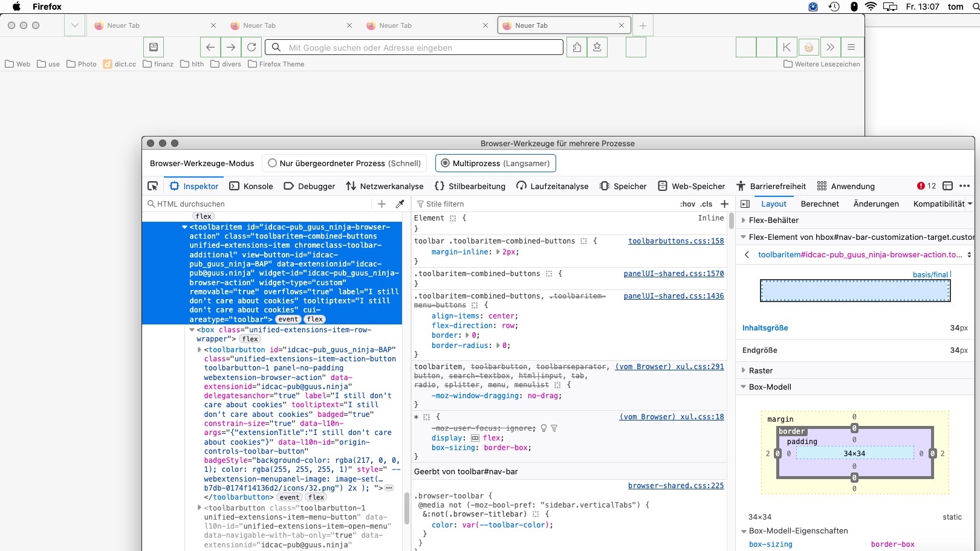This screenshot has height=551, width=980.
Task: Select Multiprozess (Langsamer) radio option
Action: (x=446, y=163)
